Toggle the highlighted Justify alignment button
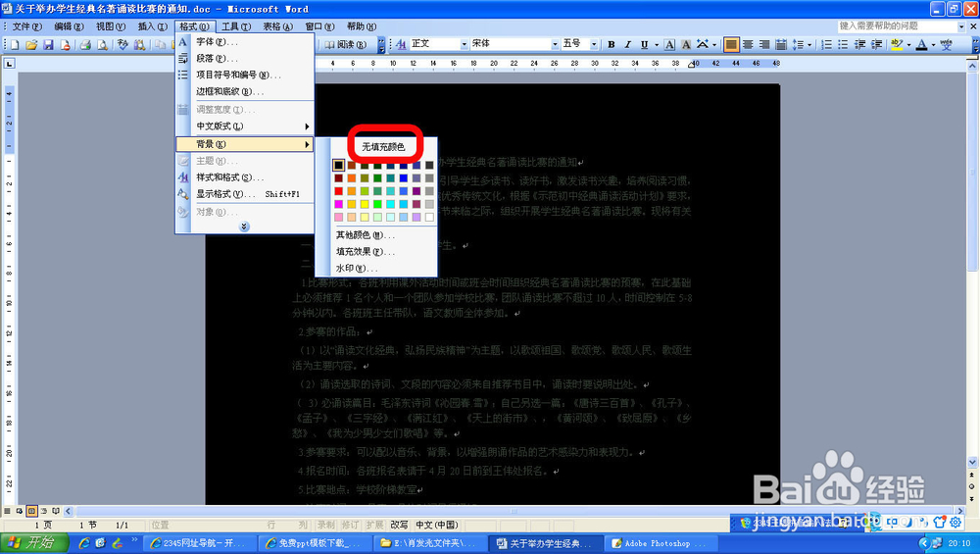The image size is (980, 554). (x=731, y=44)
